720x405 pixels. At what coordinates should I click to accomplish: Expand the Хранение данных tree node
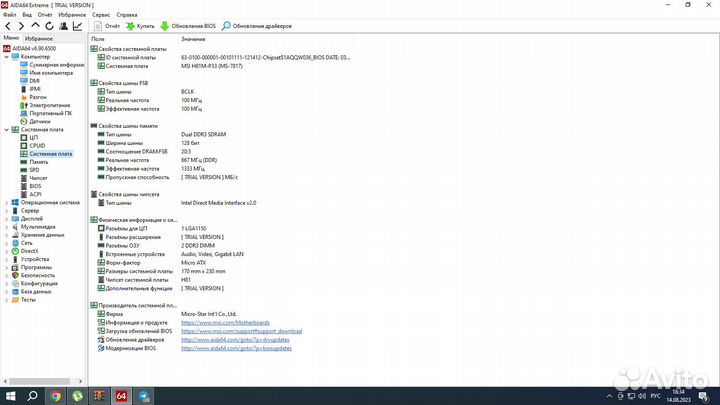click(x=6, y=235)
